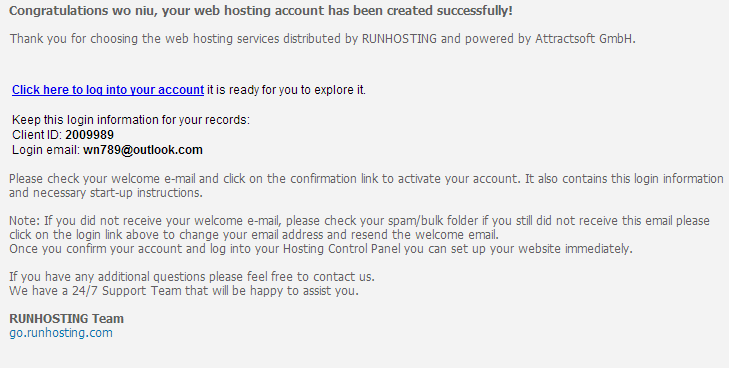Click the 'Congratulations wo niu' heading
The height and width of the screenshot is (368, 729).
click(261, 11)
